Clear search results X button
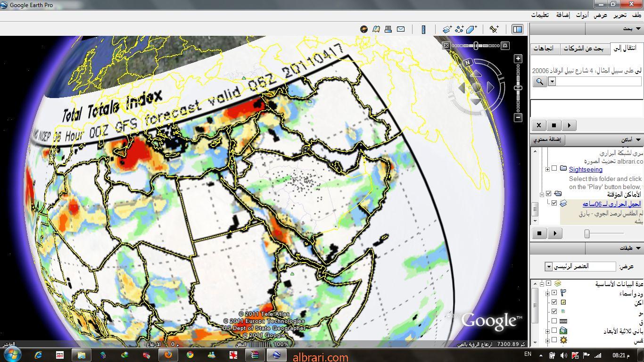The width and height of the screenshot is (644, 362). (x=539, y=125)
